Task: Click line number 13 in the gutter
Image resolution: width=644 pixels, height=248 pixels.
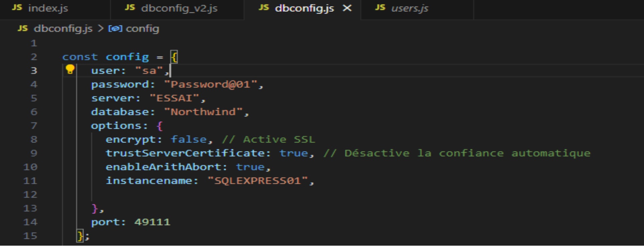Action: 30,208
